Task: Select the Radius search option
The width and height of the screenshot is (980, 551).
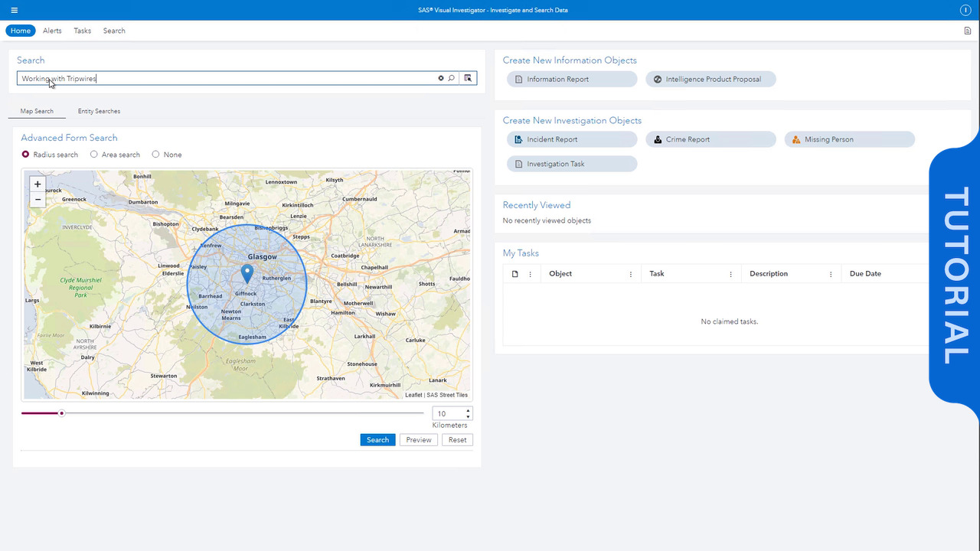Action: click(25, 154)
